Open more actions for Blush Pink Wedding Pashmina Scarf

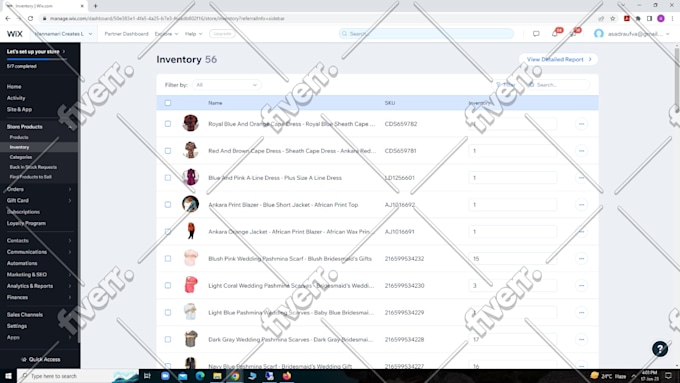pos(581,259)
